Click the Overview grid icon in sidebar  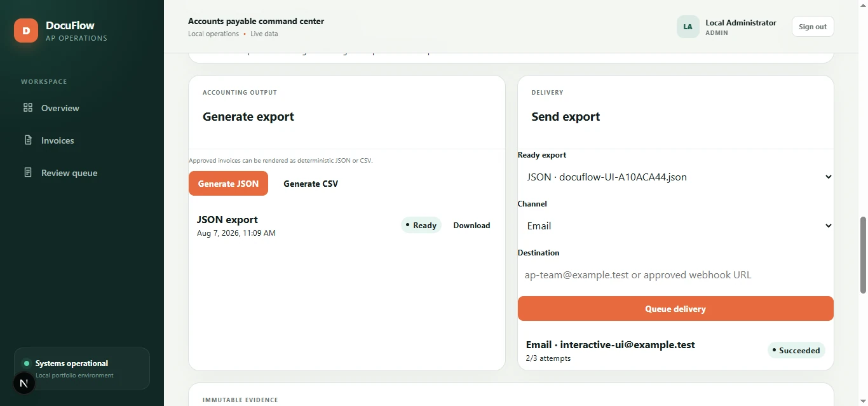28,108
